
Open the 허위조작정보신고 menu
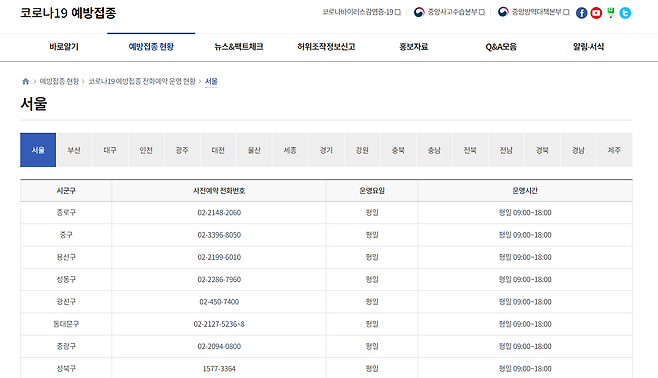(x=326, y=47)
